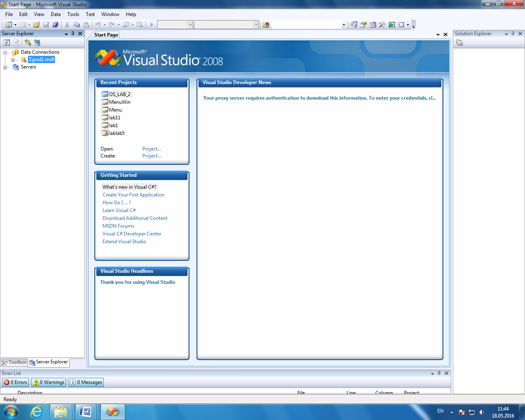Image resolution: width=525 pixels, height=420 pixels.
Task: Click the Redo arrow icon
Action: [x=112, y=25]
